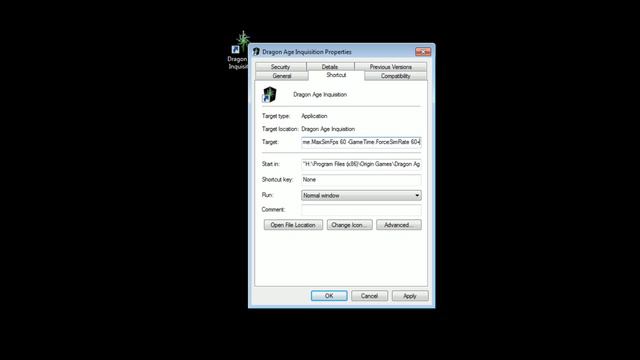Viewport: 640px width, 360px height.
Task: Open the Previous Versions tab
Action: coord(391,67)
